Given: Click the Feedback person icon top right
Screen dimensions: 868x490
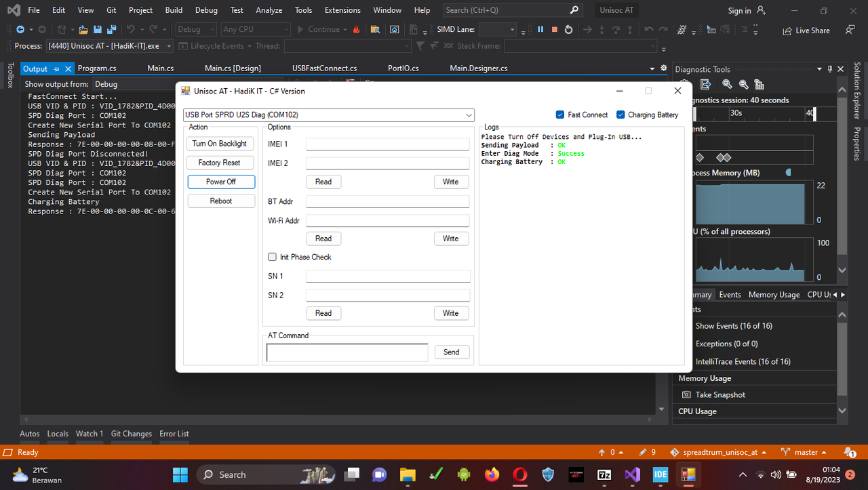Looking at the screenshot, I should (850, 30).
